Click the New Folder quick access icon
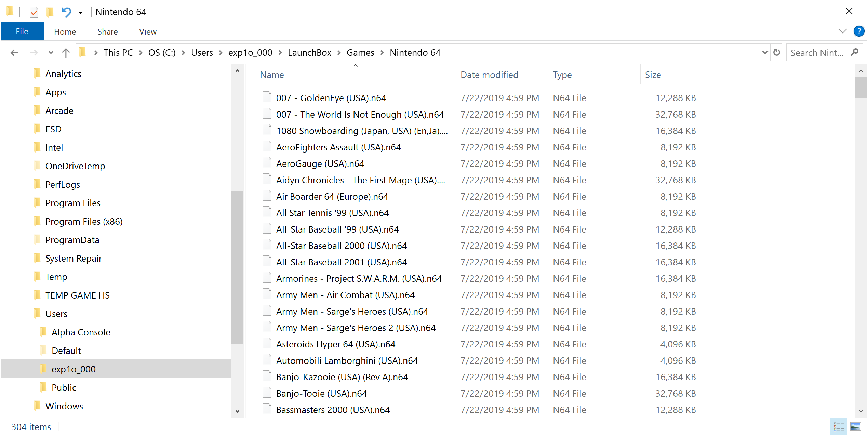Image resolution: width=868 pixels, height=436 pixels. 50,12
